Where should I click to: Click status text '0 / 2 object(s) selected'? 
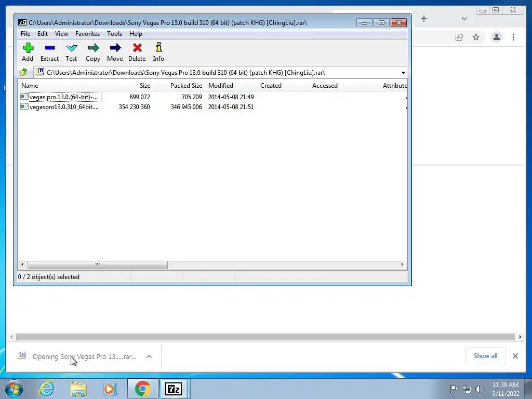tap(48, 277)
